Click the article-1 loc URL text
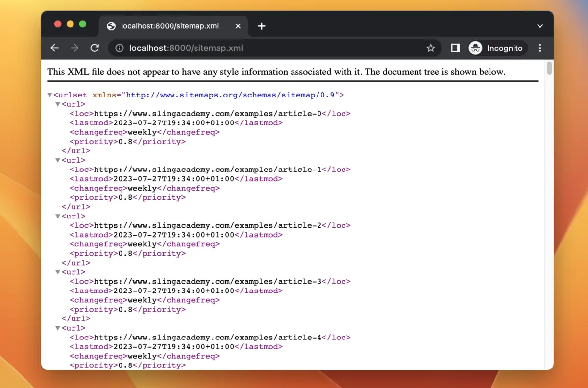Image resolution: width=588 pixels, height=388 pixels. click(208, 170)
